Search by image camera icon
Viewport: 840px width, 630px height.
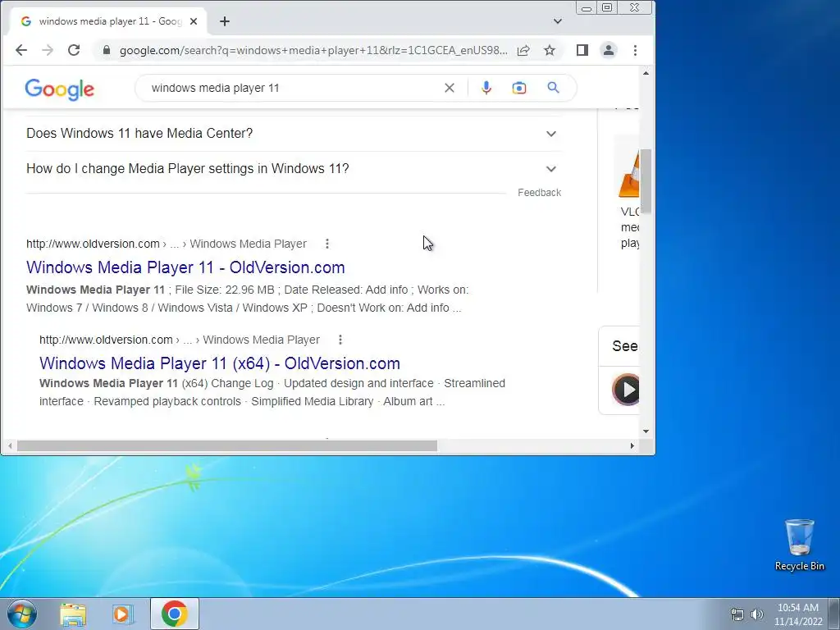click(519, 88)
